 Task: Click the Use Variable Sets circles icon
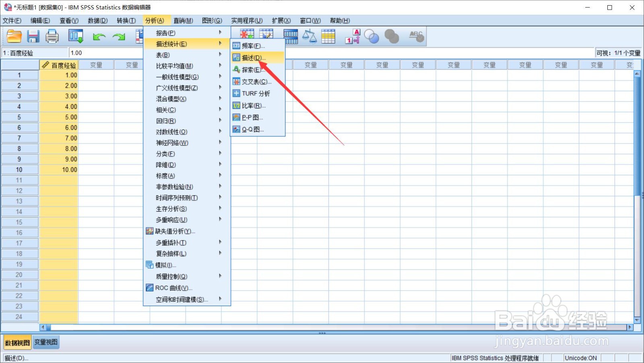(372, 37)
